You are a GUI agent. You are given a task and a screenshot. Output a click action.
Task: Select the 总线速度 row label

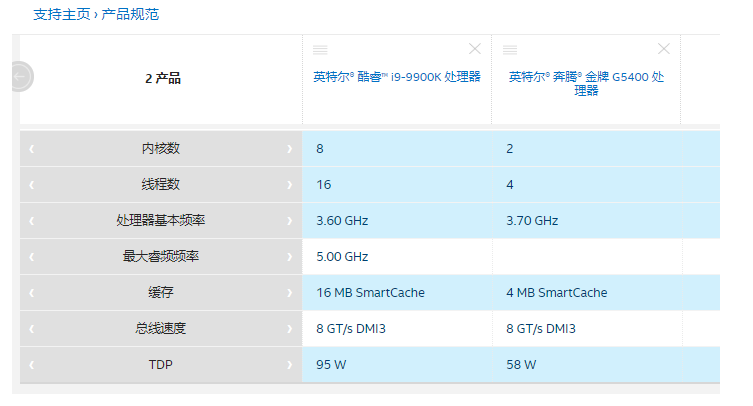[161, 329]
